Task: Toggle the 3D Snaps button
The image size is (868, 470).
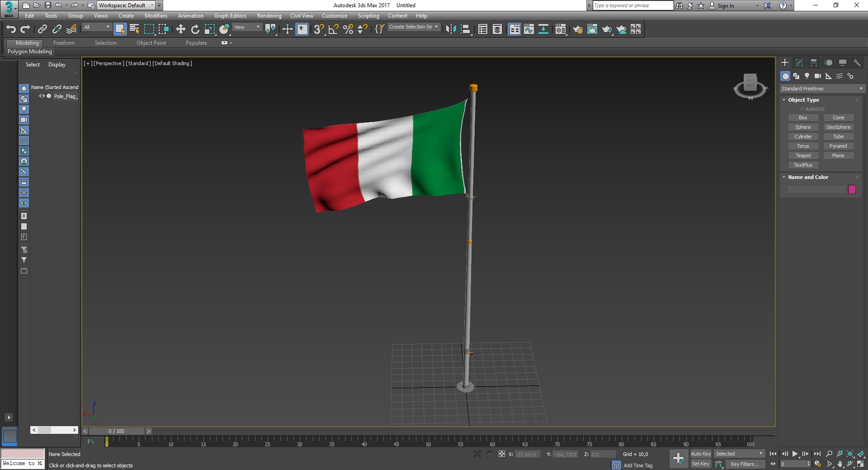Action: pos(319,29)
